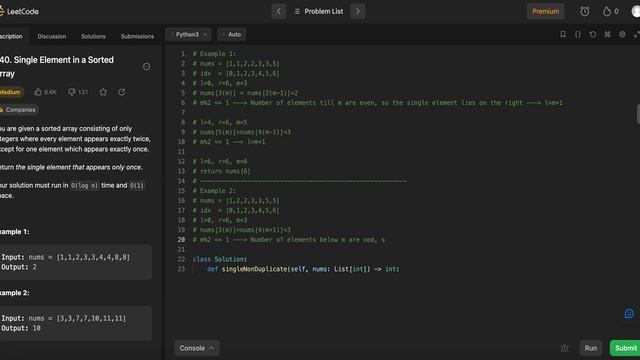This screenshot has width=640, height=360.
Task: Click line 23 def singleNonDuplicate code
Action: (303, 269)
